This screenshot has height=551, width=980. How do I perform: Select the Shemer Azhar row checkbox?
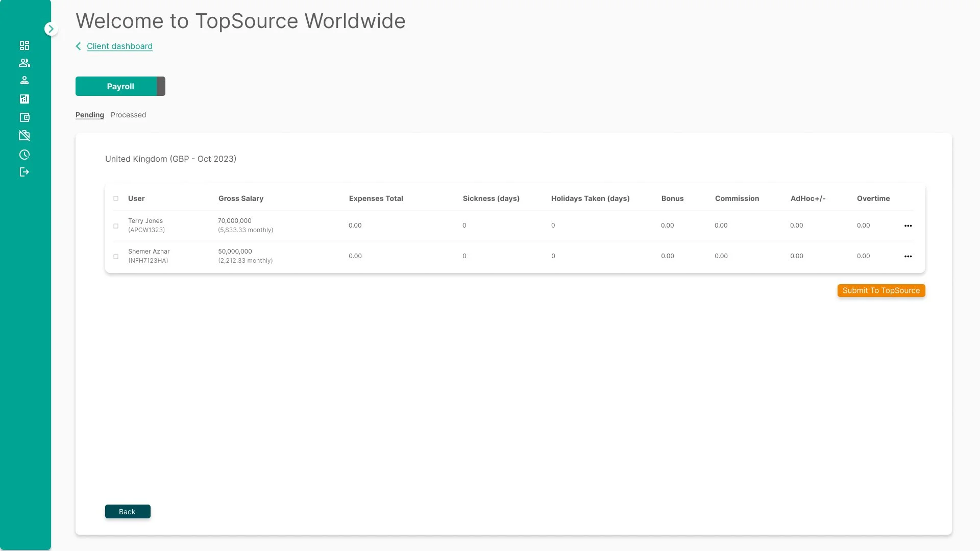click(x=116, y=257)
